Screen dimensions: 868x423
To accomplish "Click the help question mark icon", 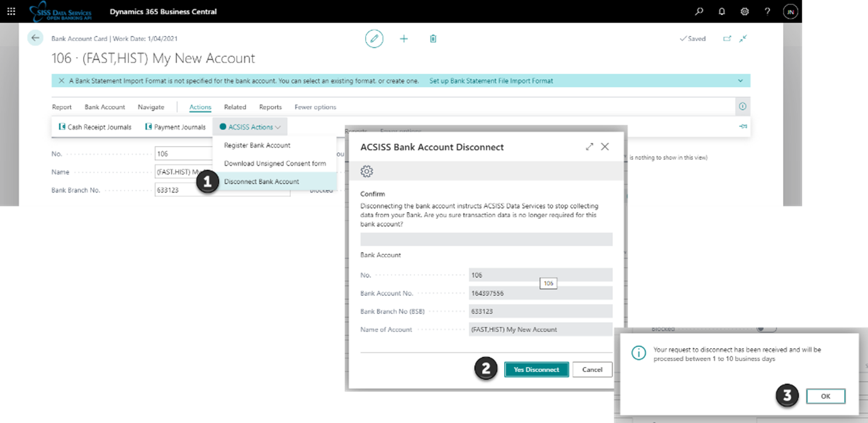I will pyautogui.click(x=767, y=11).
